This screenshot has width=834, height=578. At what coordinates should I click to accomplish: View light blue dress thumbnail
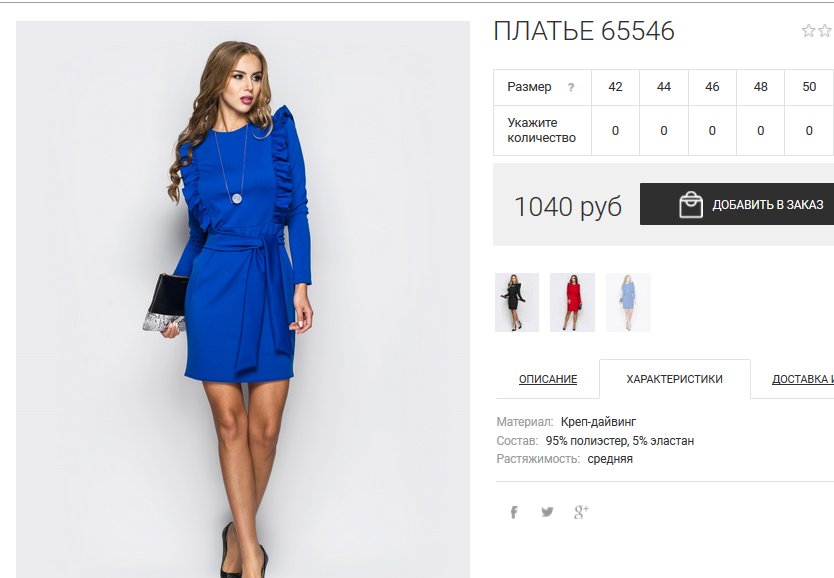(628, 303)
